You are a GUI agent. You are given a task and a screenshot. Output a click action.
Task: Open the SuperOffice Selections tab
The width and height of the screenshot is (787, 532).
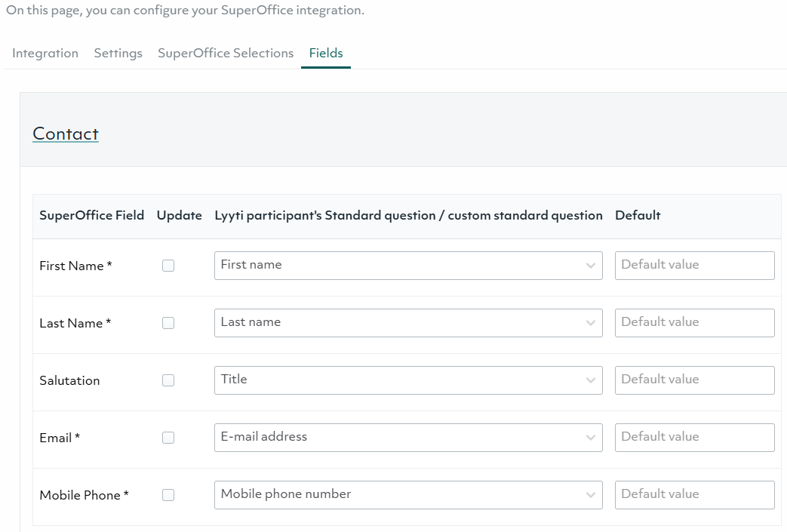[226, 54]
